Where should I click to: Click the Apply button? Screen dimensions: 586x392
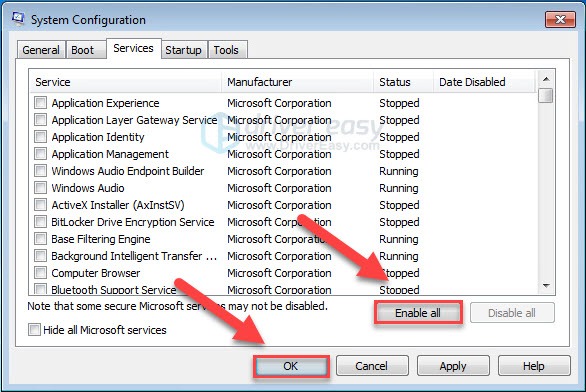click(x=453, y=366)
